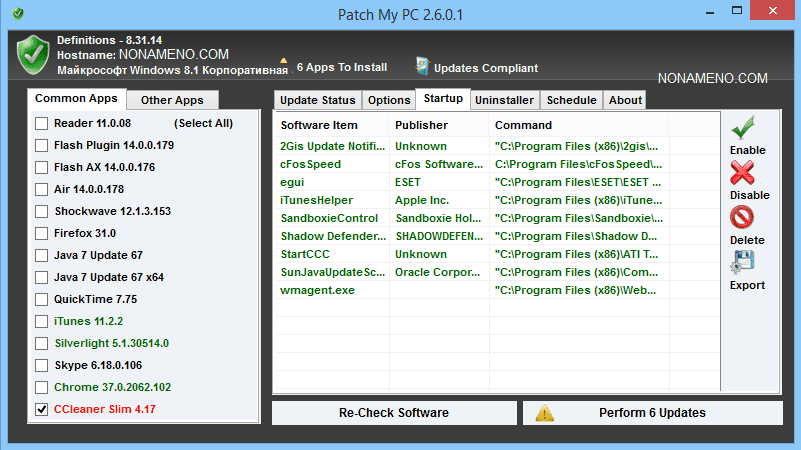
Task: Click the floppy disk Export icon
Action: point(743,263)
